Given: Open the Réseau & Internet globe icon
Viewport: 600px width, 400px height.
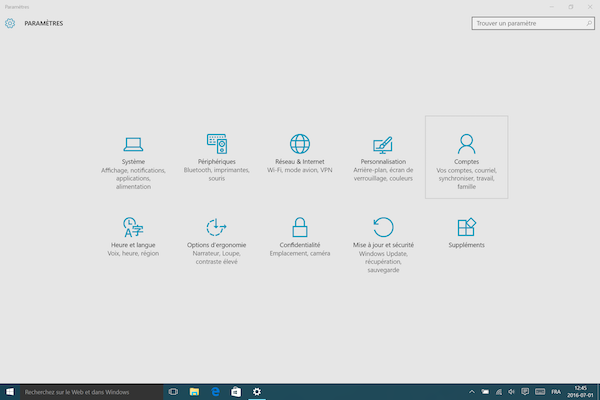Looking at the screenshot, I should pos(300,144).
